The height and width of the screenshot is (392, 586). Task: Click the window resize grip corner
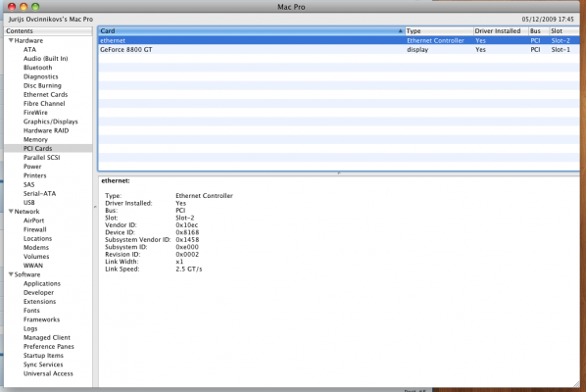[x=576, y=383]
